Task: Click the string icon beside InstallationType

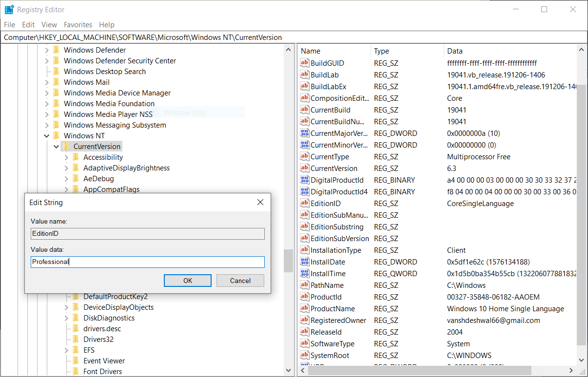Action: tap(305, 250)
